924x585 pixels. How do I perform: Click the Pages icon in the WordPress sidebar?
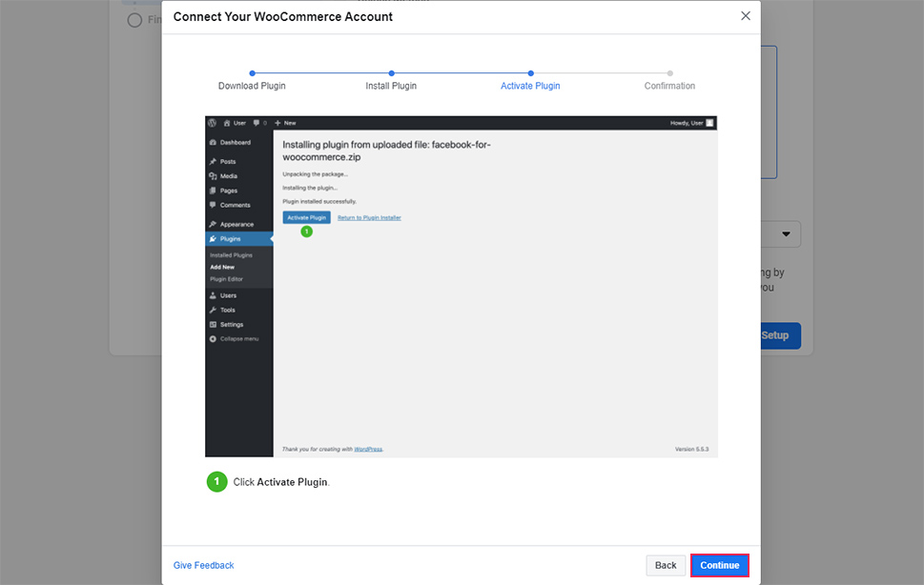click(x=213, y=191)
